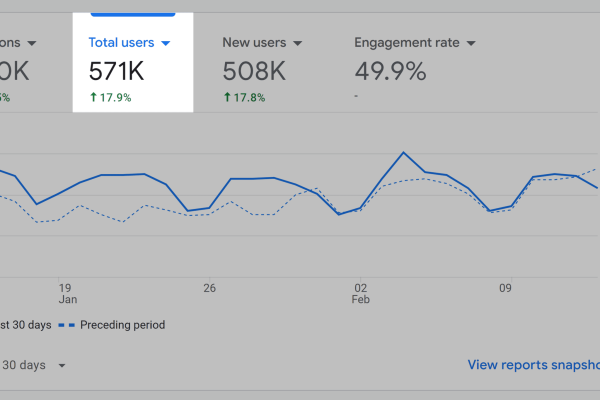
Task: Expand the 30 days date range arrow
Action: pyautogui.click(x=62, y=365)
